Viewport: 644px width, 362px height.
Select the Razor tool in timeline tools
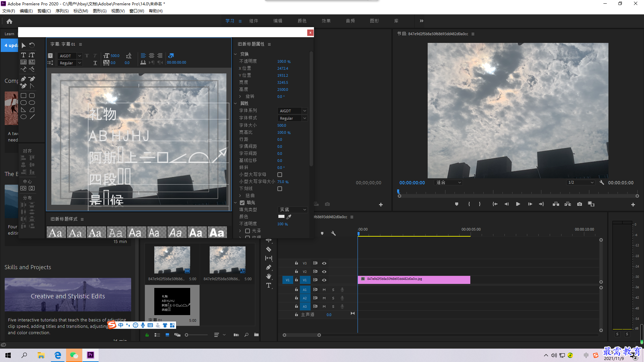point(269,249)
